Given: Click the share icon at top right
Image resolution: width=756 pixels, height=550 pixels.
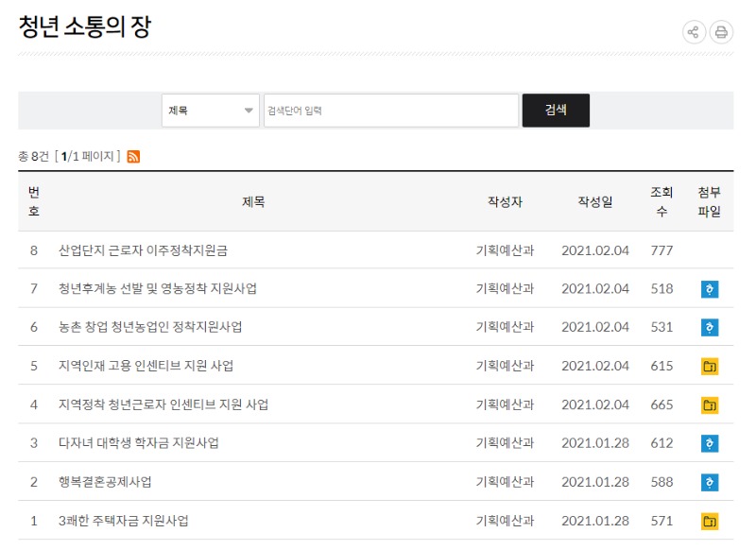Looking at the screenshot, I should (x=695, y=32).
